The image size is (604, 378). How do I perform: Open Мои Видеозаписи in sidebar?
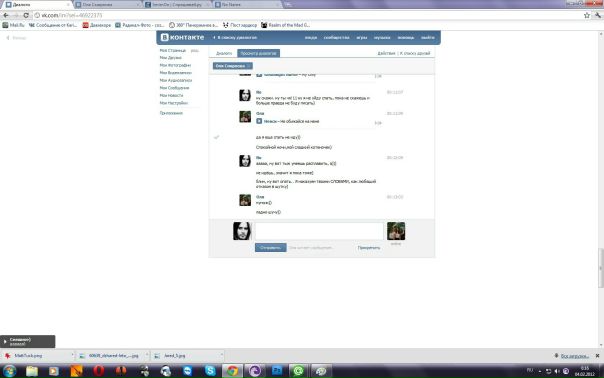(x=176, y=73)
